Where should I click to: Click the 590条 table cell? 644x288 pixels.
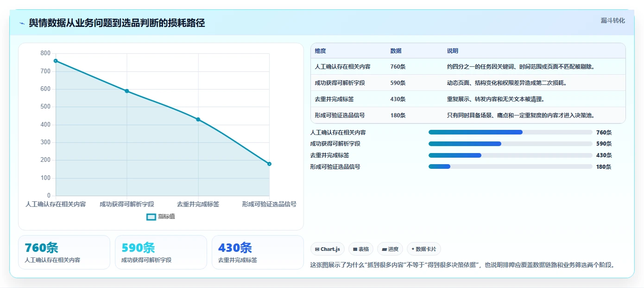click(x=398, y=83)
